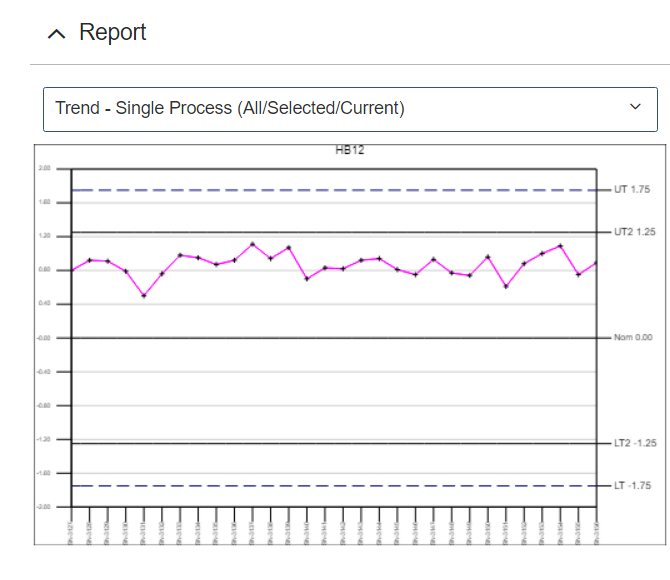Click the dropdown arrow in report selector
This screenshot has height=580, width=670.
point(634,108)
